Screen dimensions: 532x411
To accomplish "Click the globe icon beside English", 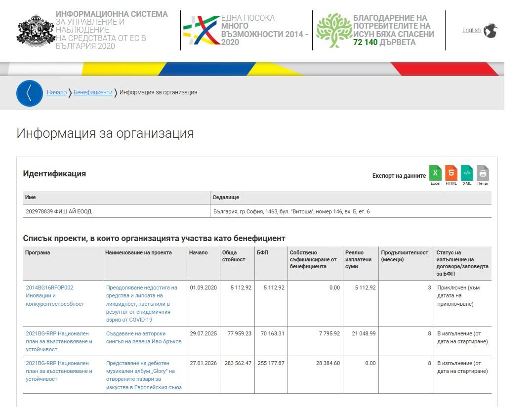I will coord(491,31).
